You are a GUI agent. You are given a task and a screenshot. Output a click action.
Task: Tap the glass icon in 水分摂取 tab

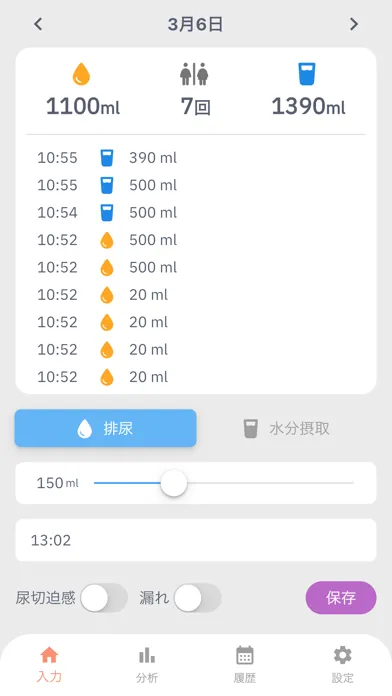click(x=251, y=429)
